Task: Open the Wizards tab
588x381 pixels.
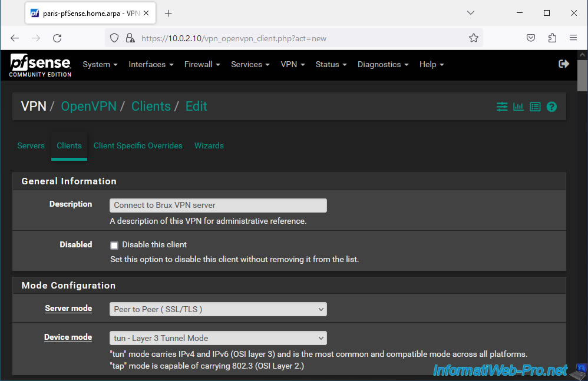Action: click(x=209, y=145)
